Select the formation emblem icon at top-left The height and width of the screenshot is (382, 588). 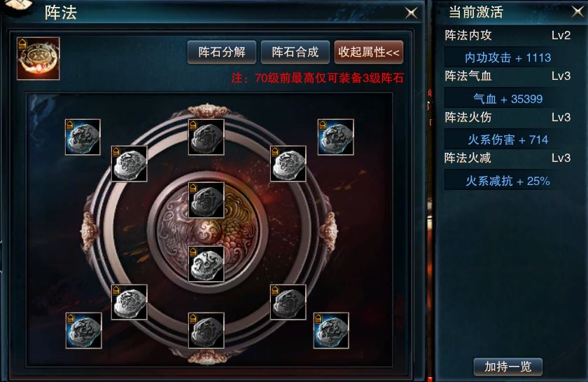(38, 59)
